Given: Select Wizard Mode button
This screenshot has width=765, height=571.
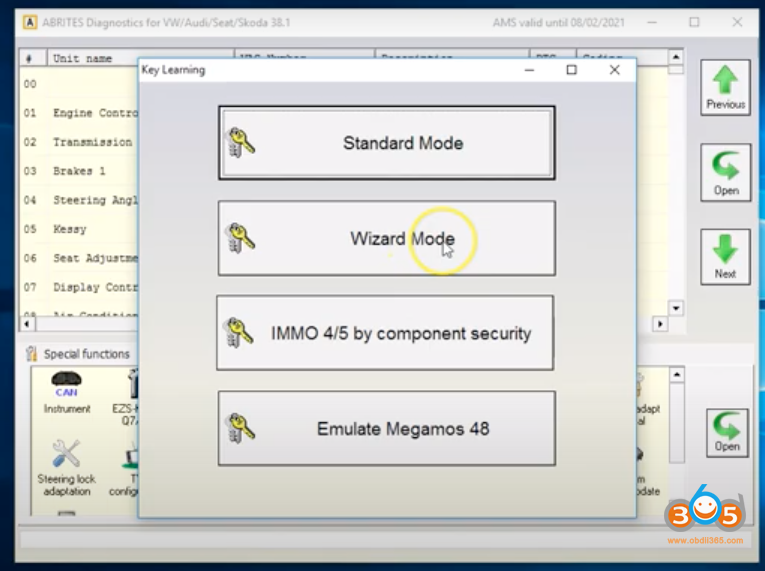Looking at the screenshot, I should pos(386,238).
